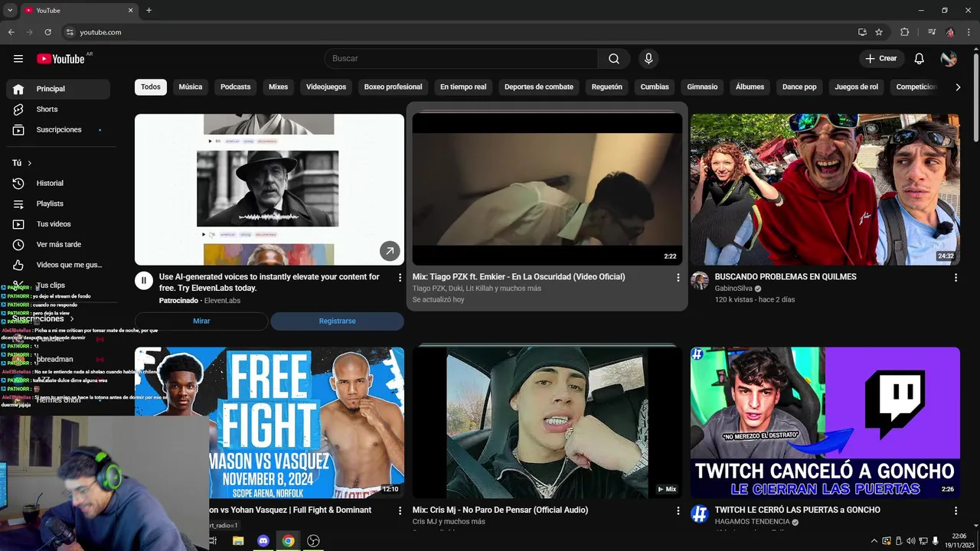The image size is (980, 551).
Task: Open options for the ElevenLabs ad
Action: (400, 278)
